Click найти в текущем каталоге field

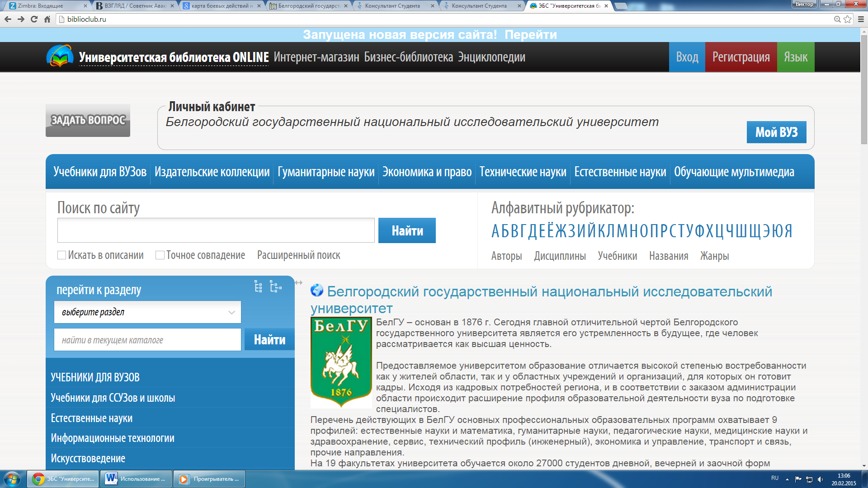[x=147, y=340]
